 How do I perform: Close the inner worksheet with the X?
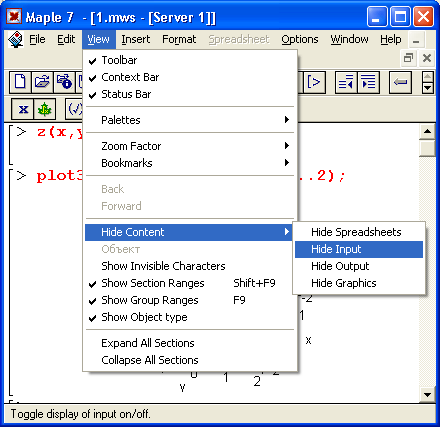(x=427, y=58)
